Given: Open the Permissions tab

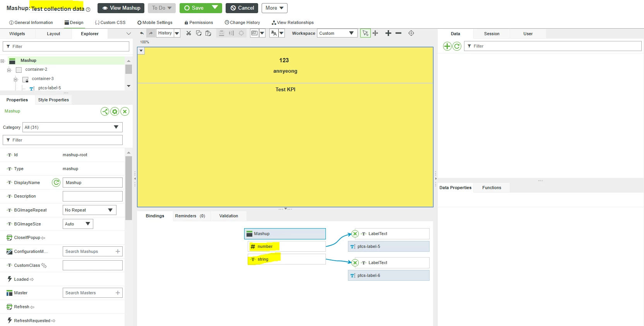Looking at the screenshot, I should [x=199, y=22].
